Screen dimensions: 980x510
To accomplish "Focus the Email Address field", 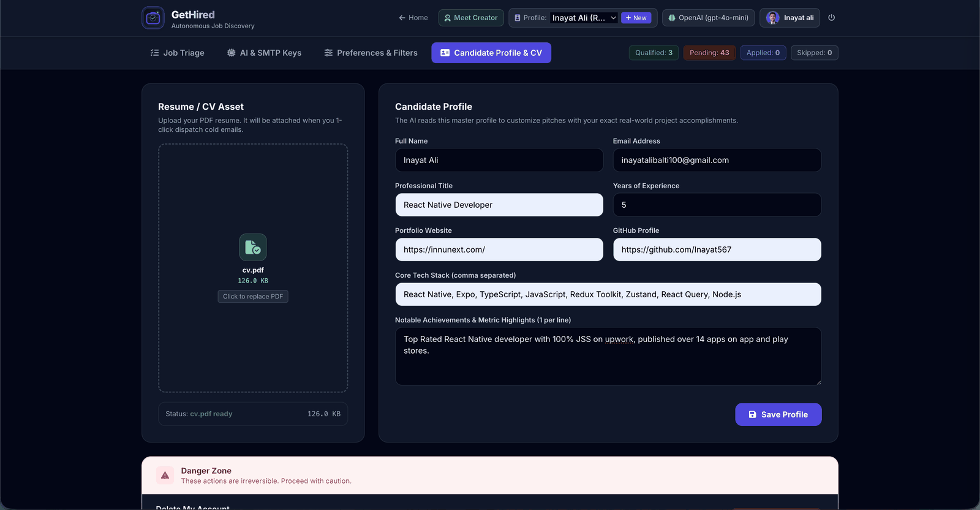I will (717, 160).
